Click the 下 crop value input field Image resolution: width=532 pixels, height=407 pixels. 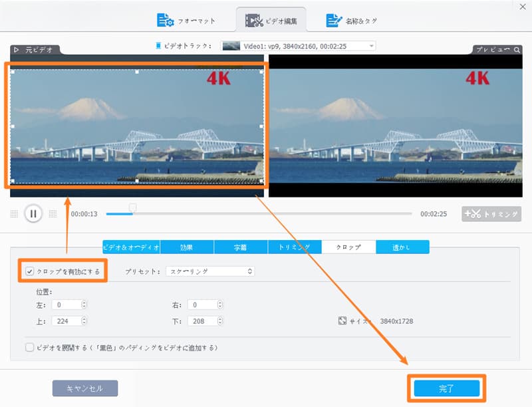[199, 321]
